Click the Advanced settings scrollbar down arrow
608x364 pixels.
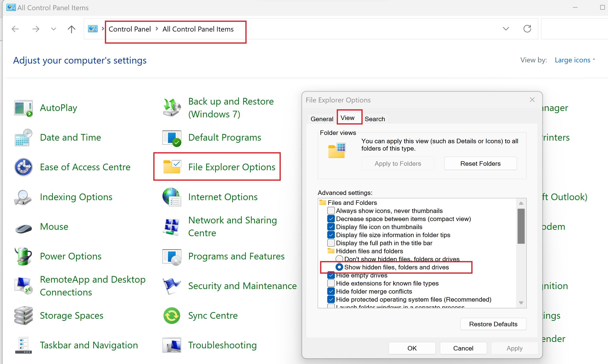pyautogui.click(x=521, y=303)
